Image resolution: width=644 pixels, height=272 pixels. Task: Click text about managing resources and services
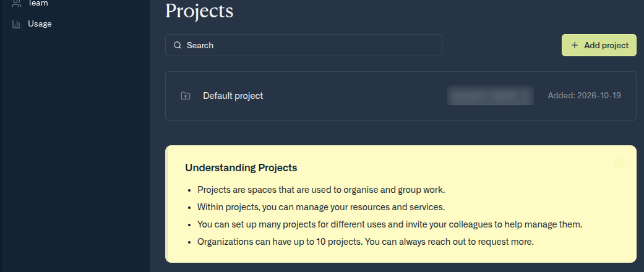(x=321, y=207)
